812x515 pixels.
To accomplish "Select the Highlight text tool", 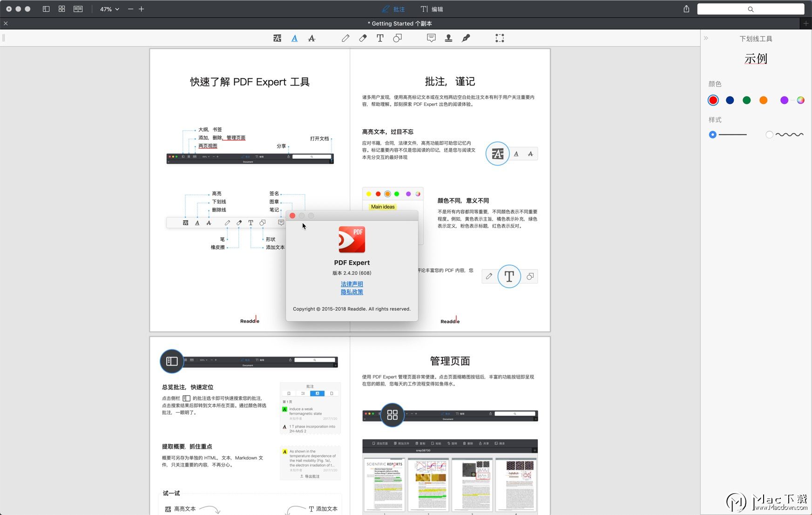I will 277,38.
